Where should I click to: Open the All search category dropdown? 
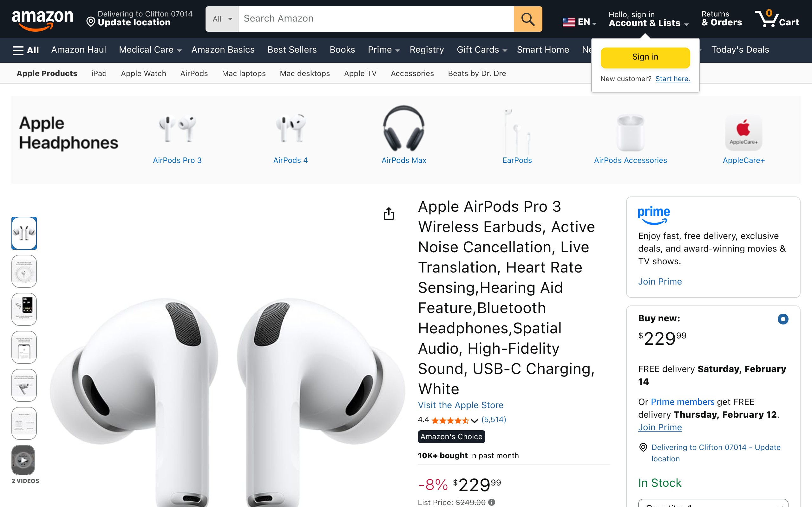222,19
